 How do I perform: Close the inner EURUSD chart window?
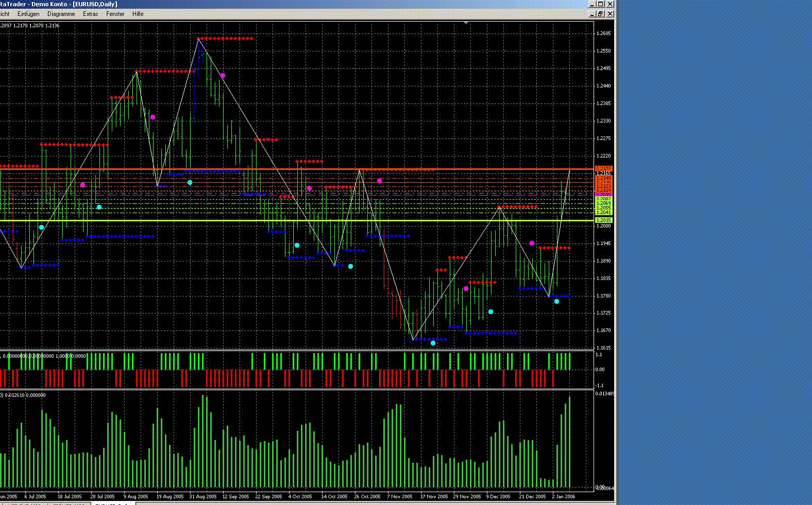(x=610, y=14)
